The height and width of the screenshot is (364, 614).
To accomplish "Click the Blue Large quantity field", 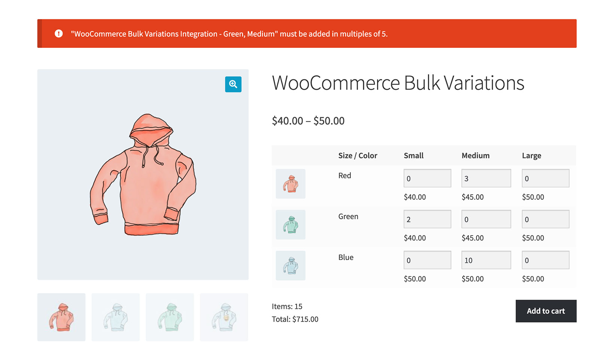I will pos(545,260).
